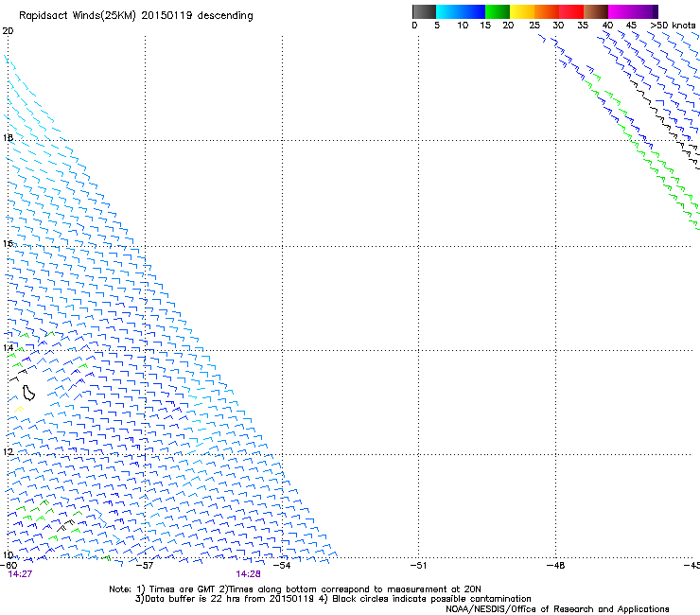This screenshot has height=615, width=700.
Task: Click the red 30-35 knots legend swatch
Action: [571, 11]
